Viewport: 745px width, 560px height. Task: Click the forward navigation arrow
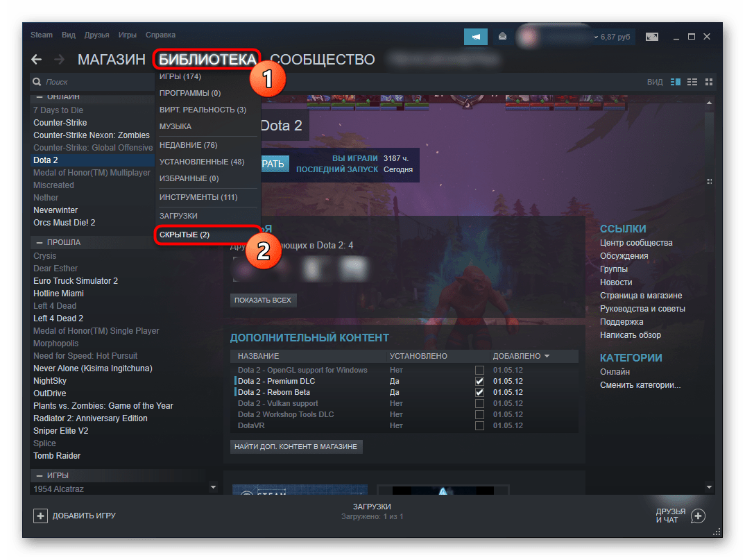(x=60, y=60)
